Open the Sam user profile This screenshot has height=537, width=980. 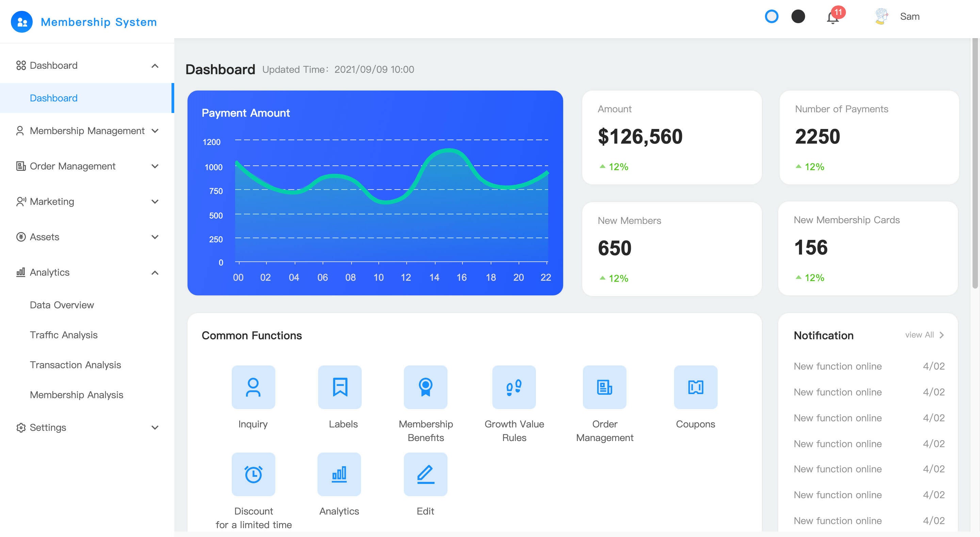pyautogui.click(x=909, y=17)
